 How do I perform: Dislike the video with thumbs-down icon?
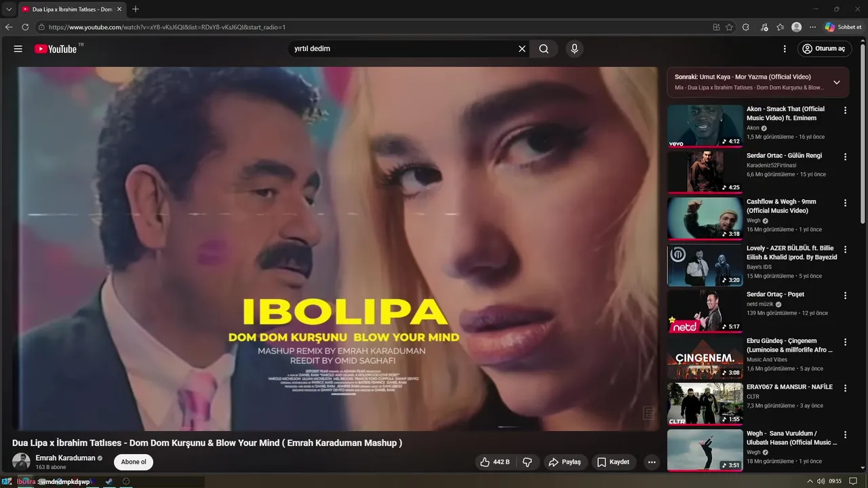(x=527, y=462)
